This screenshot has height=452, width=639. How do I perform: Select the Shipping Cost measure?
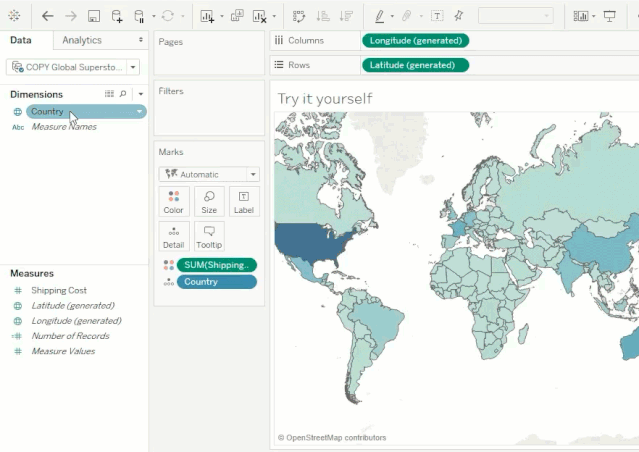(59, 290)
